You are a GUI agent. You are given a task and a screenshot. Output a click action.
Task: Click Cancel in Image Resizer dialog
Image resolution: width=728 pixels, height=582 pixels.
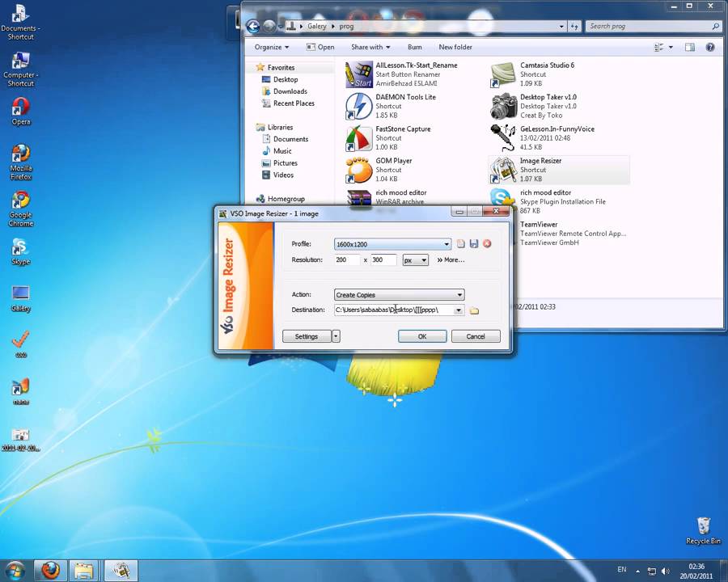pos(476,336)
